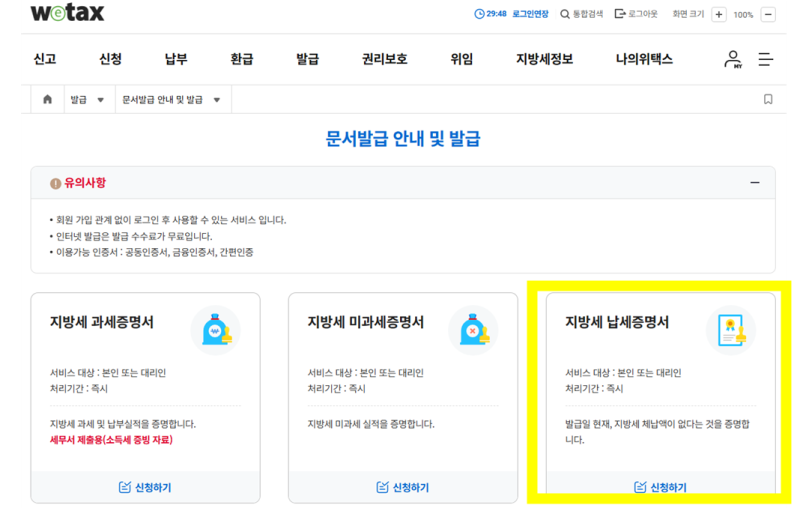The image size is (800, 508).
Task: Collapse the 유의사항 notice panel
Action: 755,183
